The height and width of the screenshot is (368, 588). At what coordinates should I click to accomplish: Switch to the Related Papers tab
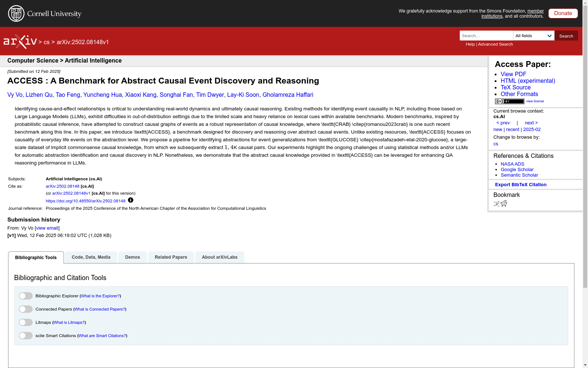pos(171,257)
